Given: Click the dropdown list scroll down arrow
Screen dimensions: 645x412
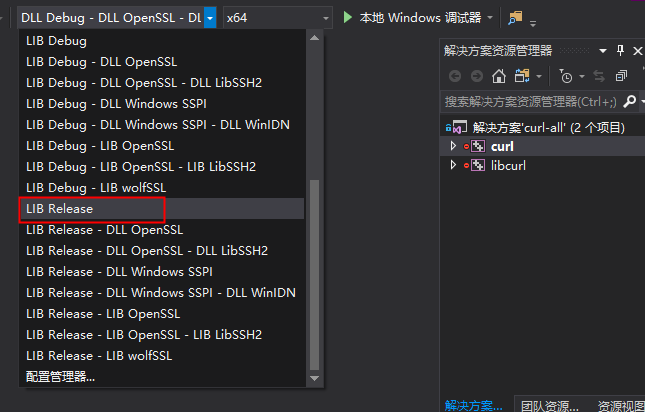Looking at the screenshot, I should [x=314, y=378].
